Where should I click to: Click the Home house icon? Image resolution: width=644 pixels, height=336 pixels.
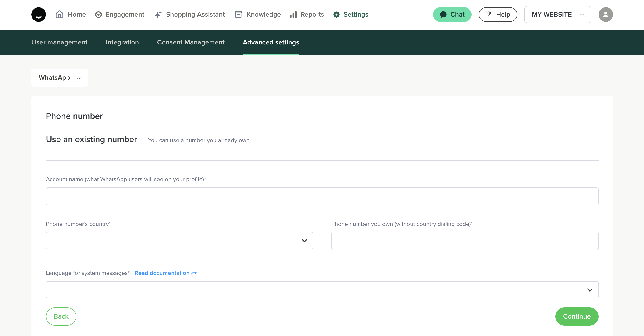point(59,15)
